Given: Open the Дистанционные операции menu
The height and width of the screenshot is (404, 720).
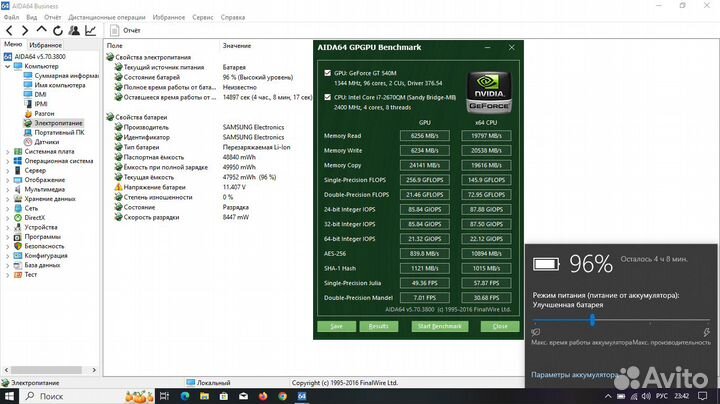Looking at the screenshot, I should tap(107, 17).
